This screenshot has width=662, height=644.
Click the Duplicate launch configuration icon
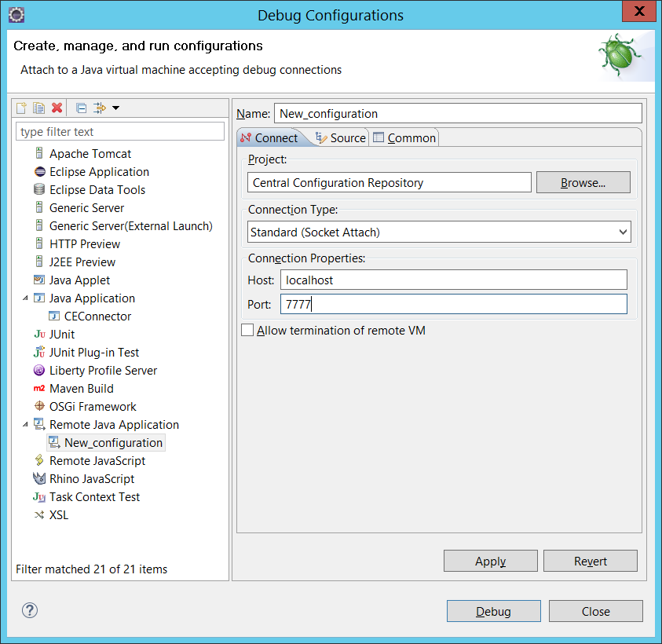pos(38,108)
